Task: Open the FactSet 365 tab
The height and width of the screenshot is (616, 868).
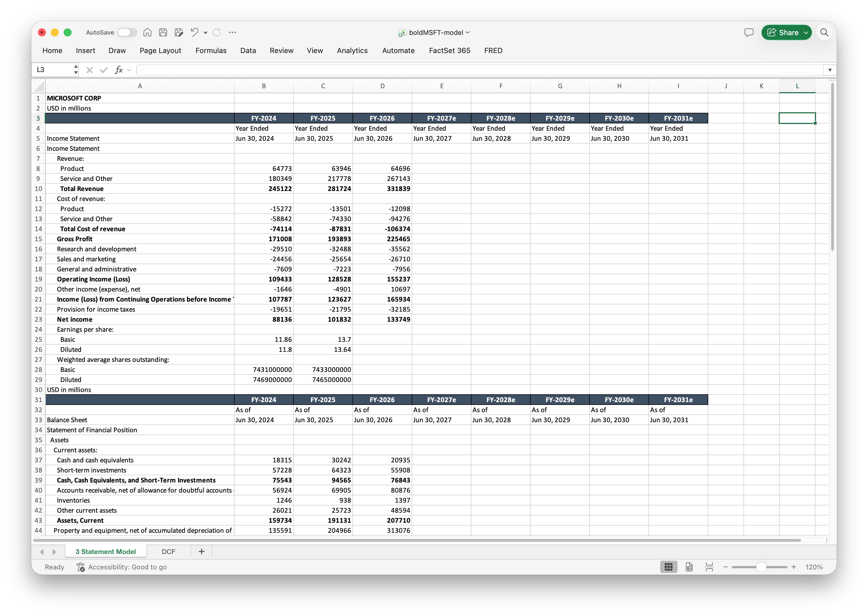Action: pos(450,51)
